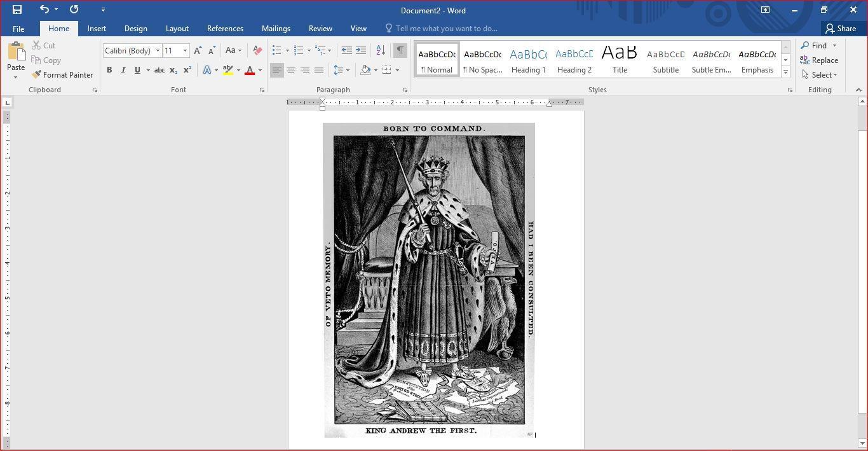Click the Share button

[840, 29]
